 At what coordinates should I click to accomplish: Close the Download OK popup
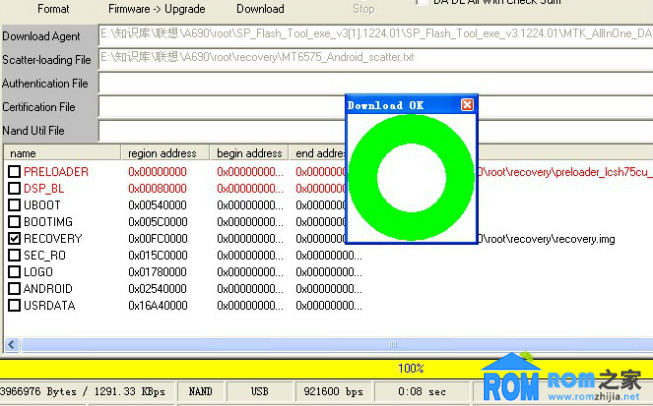click(x=467, y=105)
